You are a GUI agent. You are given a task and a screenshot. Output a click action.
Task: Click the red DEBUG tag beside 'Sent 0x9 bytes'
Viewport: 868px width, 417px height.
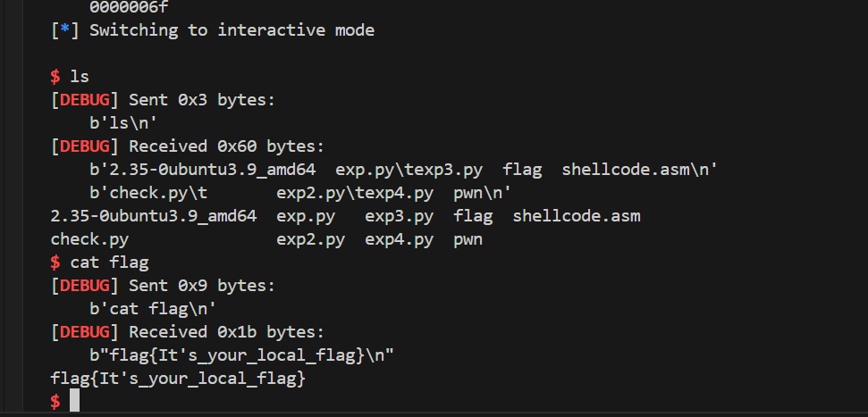pyautogui.click(x=85, y=286)
